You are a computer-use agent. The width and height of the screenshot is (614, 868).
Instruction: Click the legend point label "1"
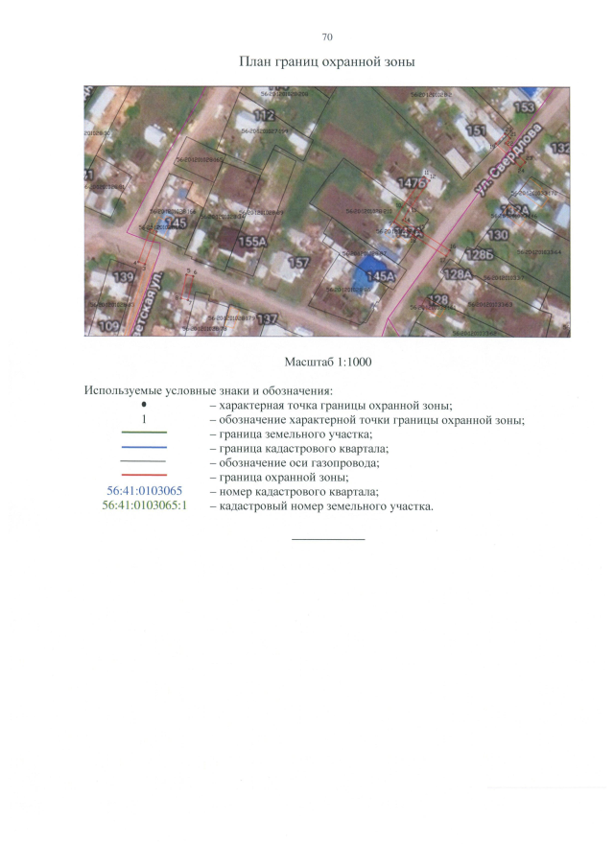pos(143,420)
